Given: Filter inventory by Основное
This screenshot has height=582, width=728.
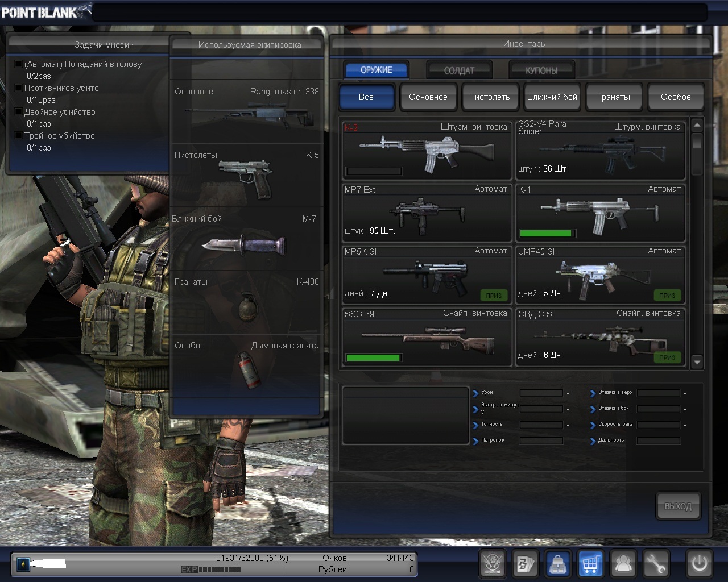Looking at the screenshot, I should click(x=428, y=97).
